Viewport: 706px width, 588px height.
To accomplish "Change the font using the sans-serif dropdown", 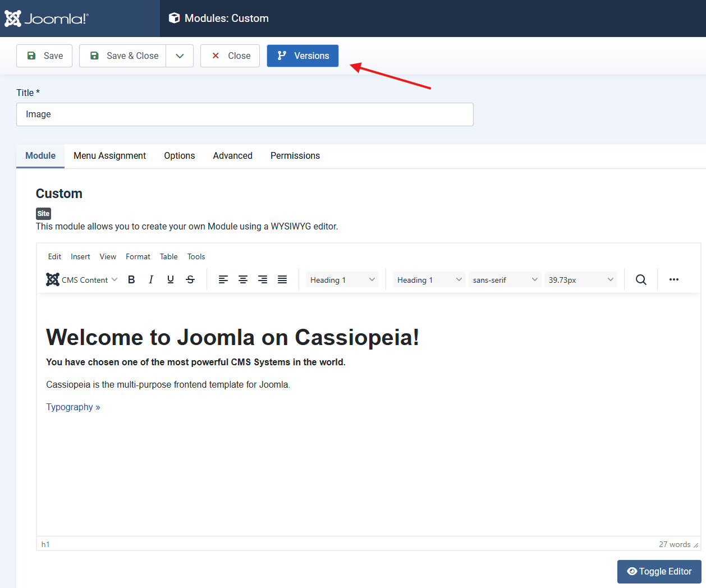I will point(504,279).
